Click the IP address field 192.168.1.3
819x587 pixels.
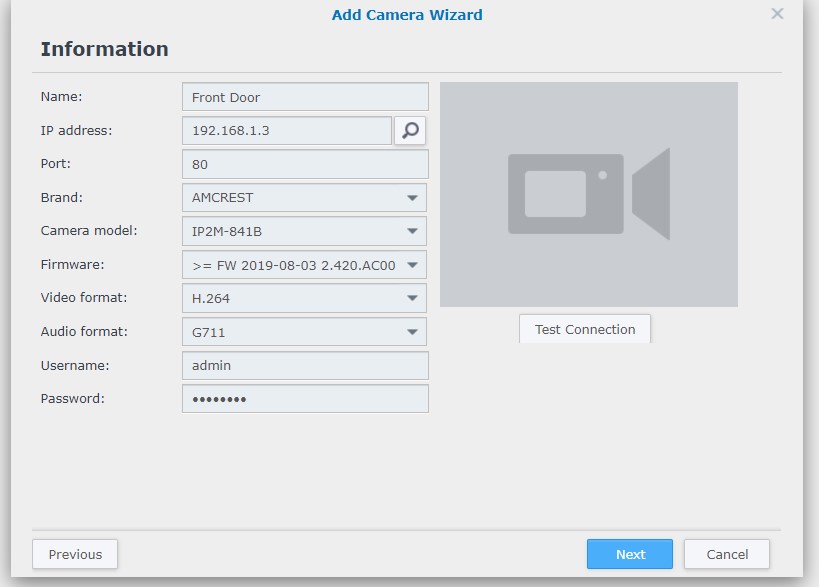point(287,131)
